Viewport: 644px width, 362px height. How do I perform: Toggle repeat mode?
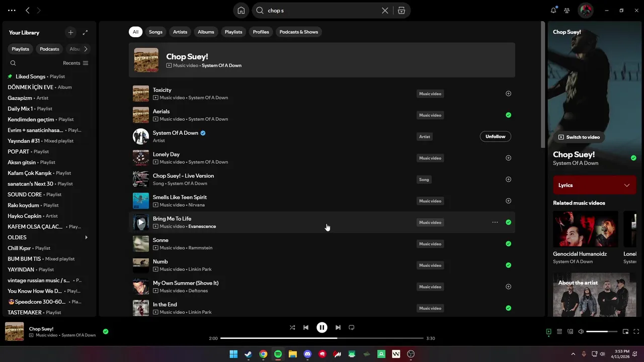click(x=352, y=327)
